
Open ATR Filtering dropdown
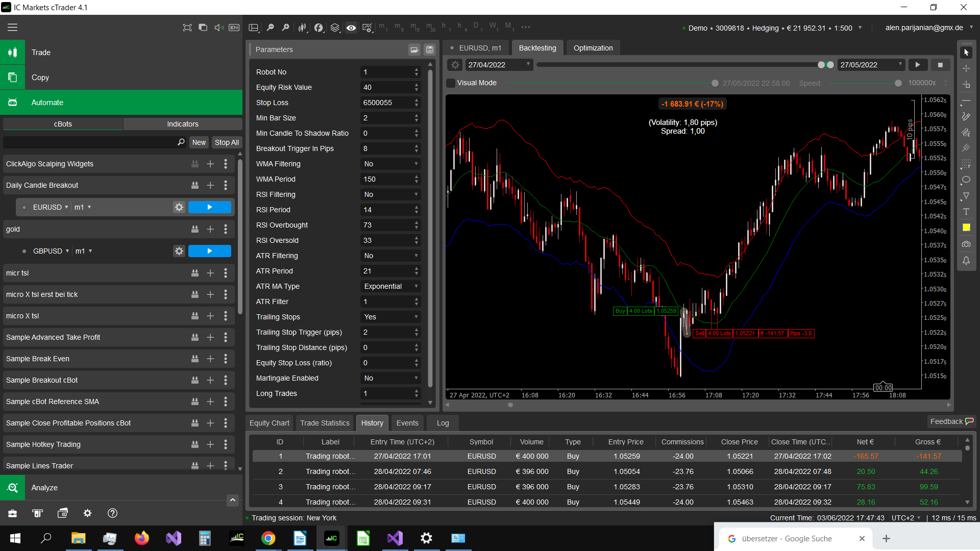390,256
